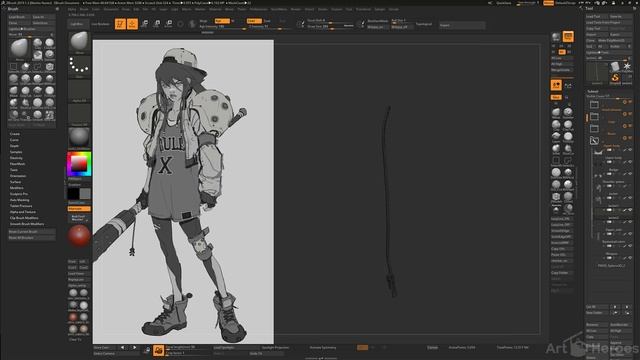
Task: Click the Reset Current Brush button
Action: pos(31,231)
